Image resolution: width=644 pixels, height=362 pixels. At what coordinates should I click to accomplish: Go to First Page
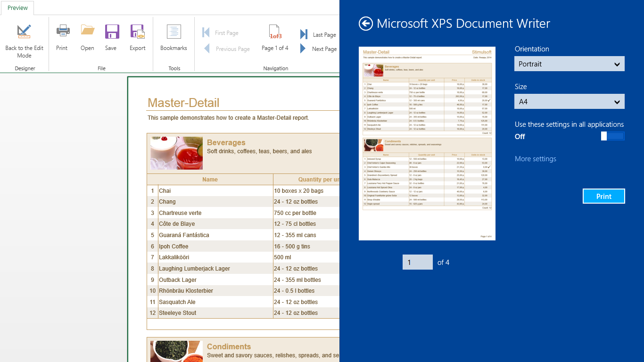pos(220,33)
